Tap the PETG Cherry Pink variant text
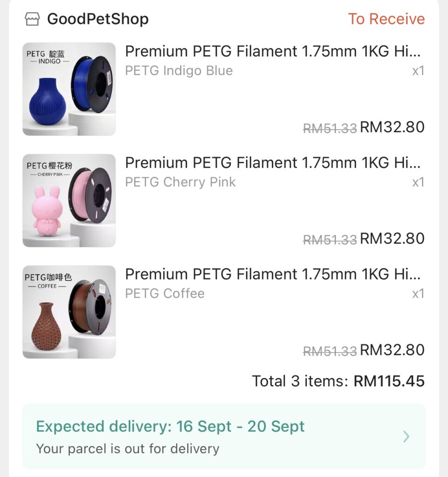The height and width of the screenshot is (477, 448). click(180, 182)
